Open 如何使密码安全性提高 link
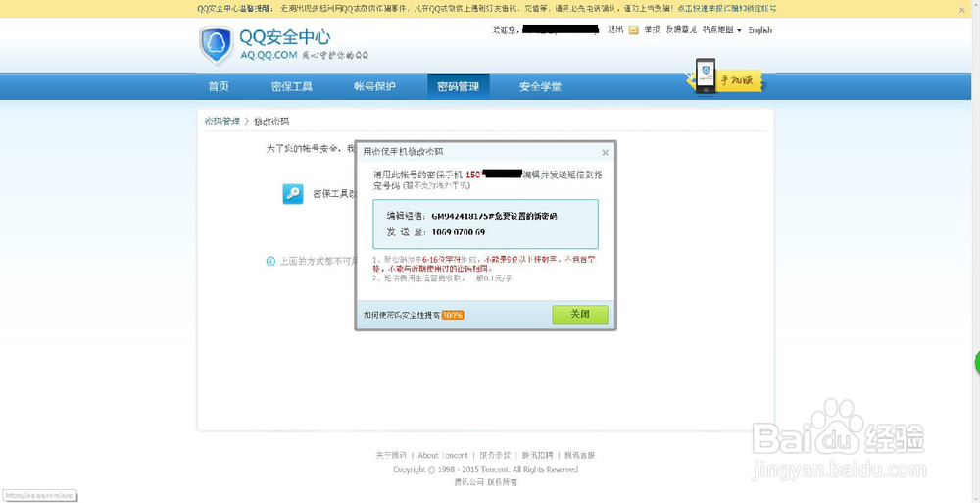 click(x=414, y=315)
